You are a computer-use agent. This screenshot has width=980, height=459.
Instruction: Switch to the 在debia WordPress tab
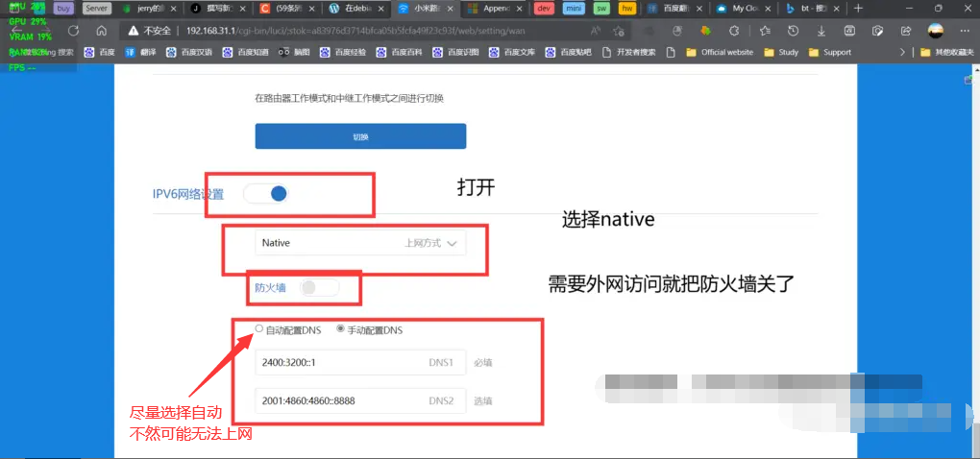355,9
